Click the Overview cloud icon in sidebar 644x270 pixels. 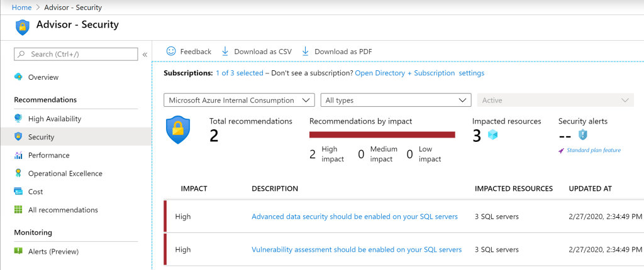(18, 77)
